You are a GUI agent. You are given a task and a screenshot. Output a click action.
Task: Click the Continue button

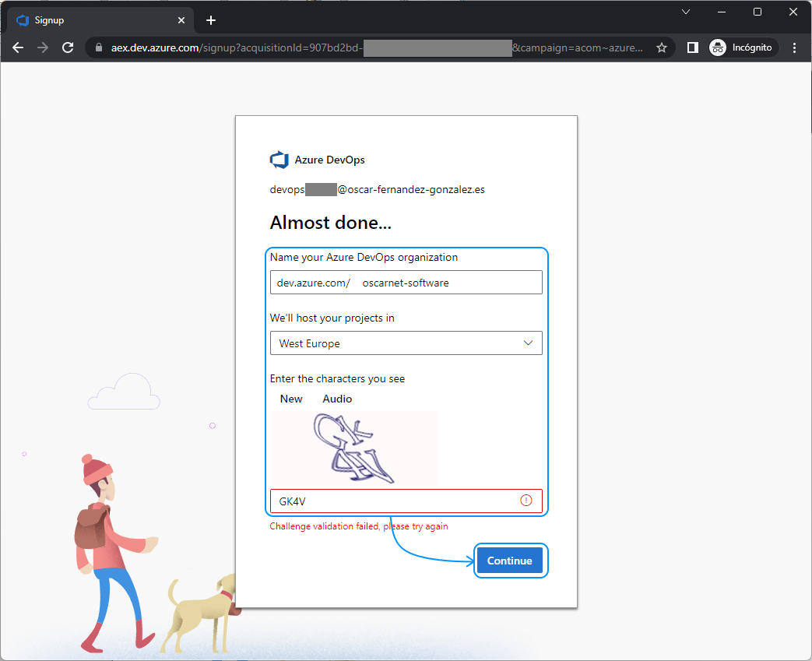(x=510, y=561)
